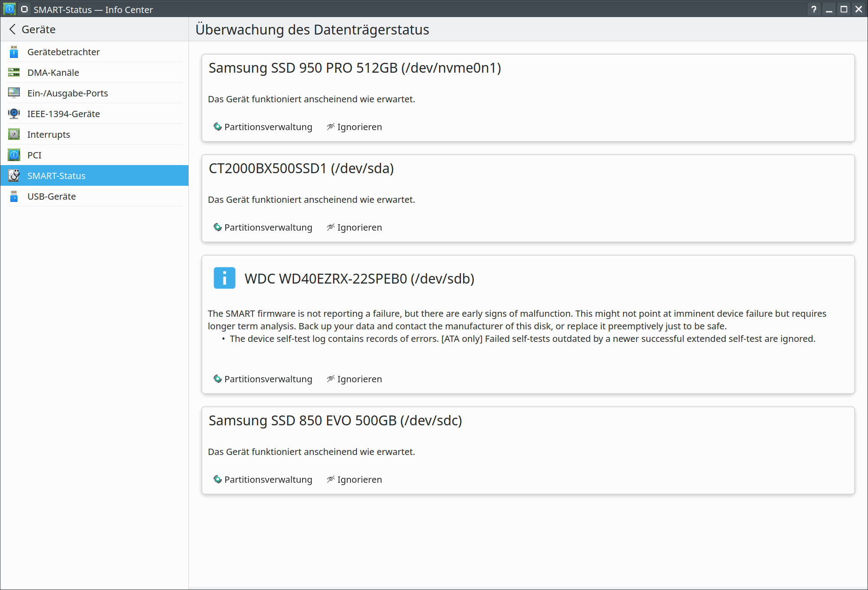Click the status text under Samsung 850 EVO

pos(311,452)
